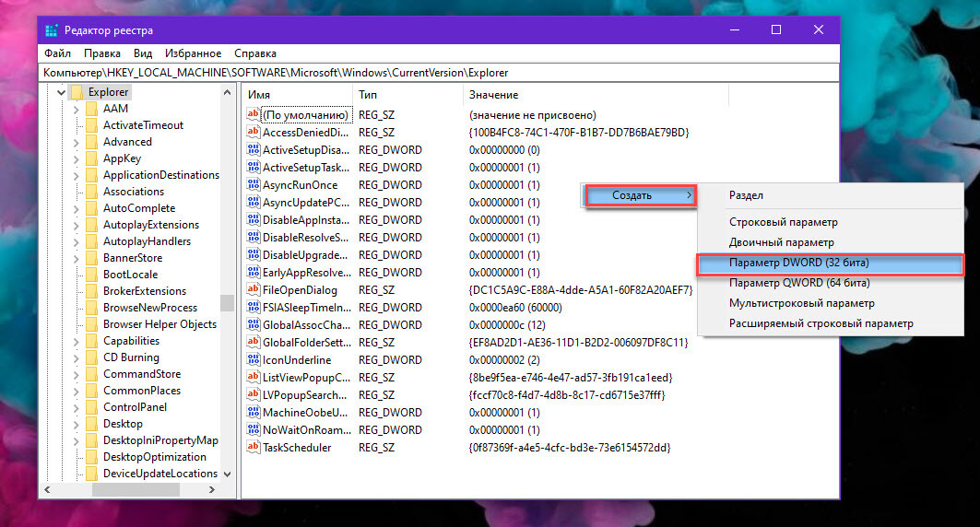Click the DWORD icon of ActiveSetupTask... value
The image size is (980, 527).
254,167
